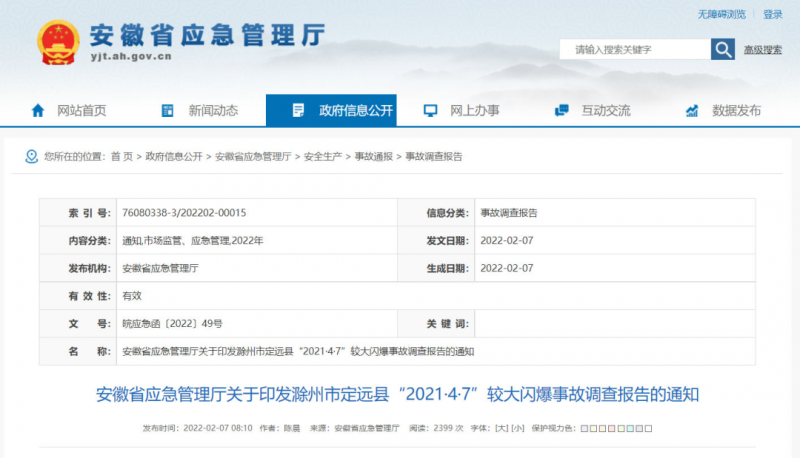Screen dimensions: 800x458
Task: Focus the keyword search input field
Action: [635, 49]
